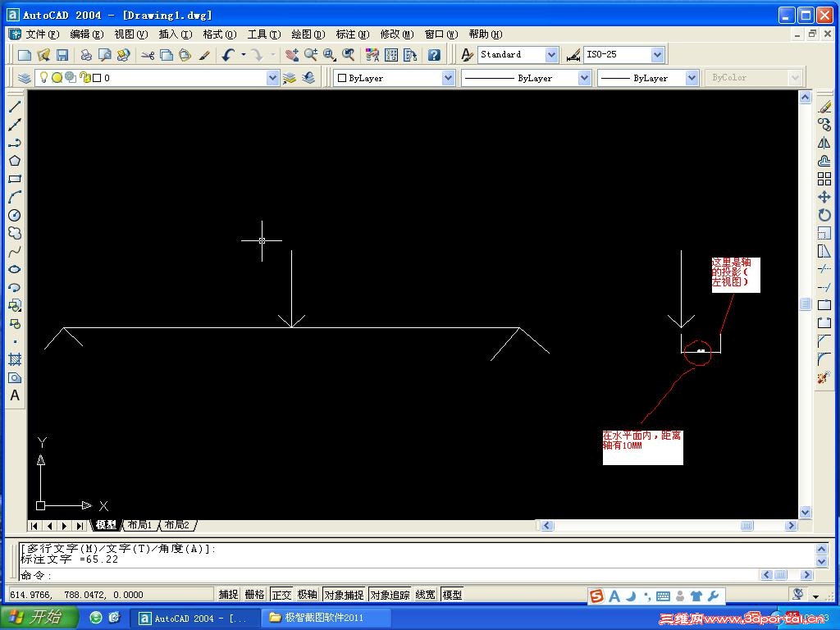Toggle 捕捉 snap mode in status bar

point(228,595)
